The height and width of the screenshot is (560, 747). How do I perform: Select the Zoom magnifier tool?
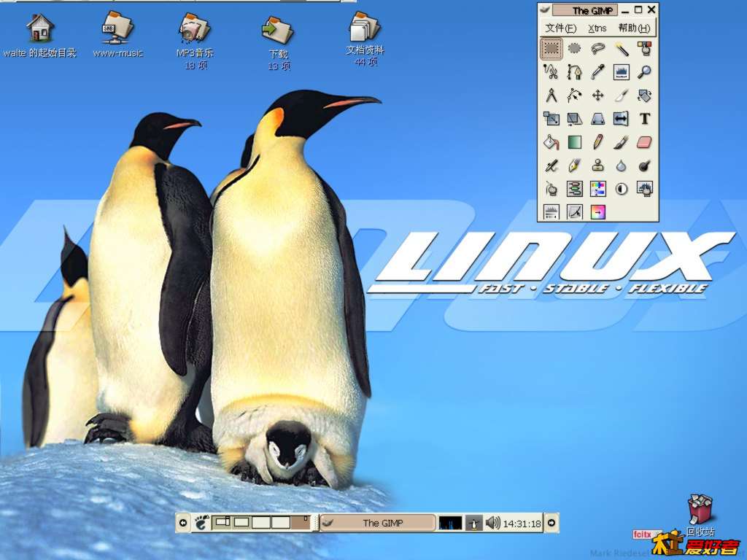[645, 72]
